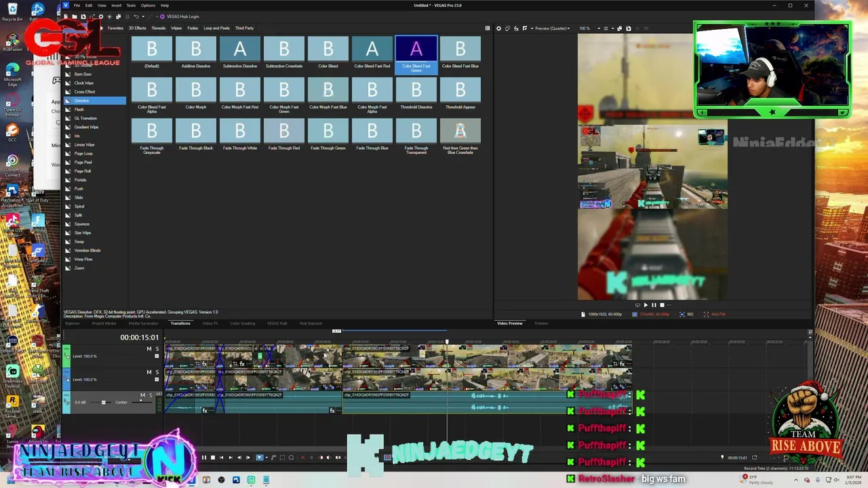The height and width of the screenshot is (488, 868).
Task: Toggle the split screen view icon in preview
Action: [x=525, y=28]
